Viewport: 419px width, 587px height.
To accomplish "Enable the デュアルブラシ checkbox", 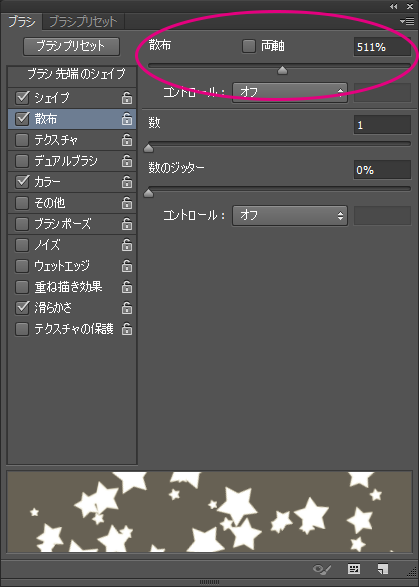I will 22,161.
